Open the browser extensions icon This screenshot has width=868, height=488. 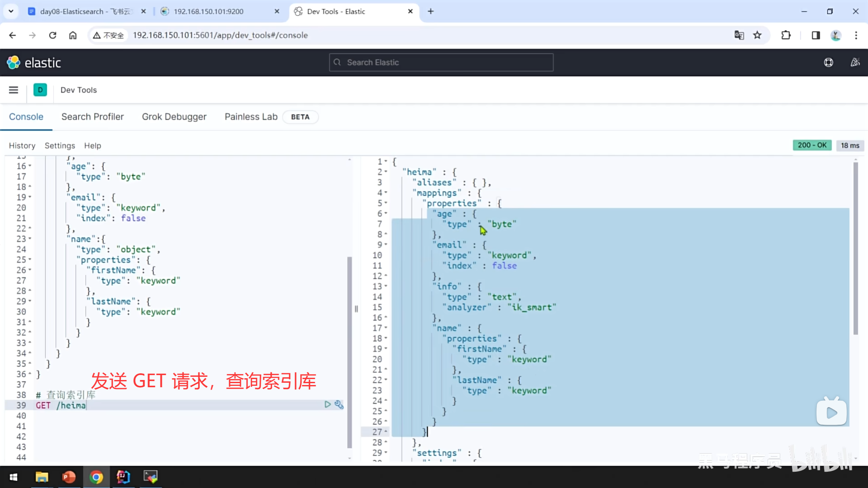coord(786,35)
